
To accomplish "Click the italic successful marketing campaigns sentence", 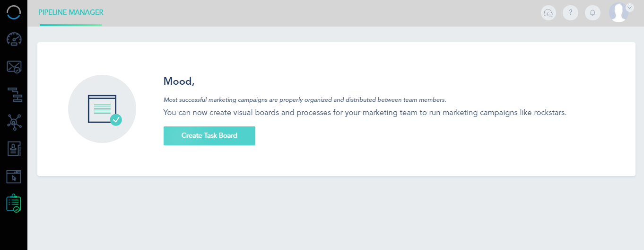I will pyautogui.click(x=305, y=100).
